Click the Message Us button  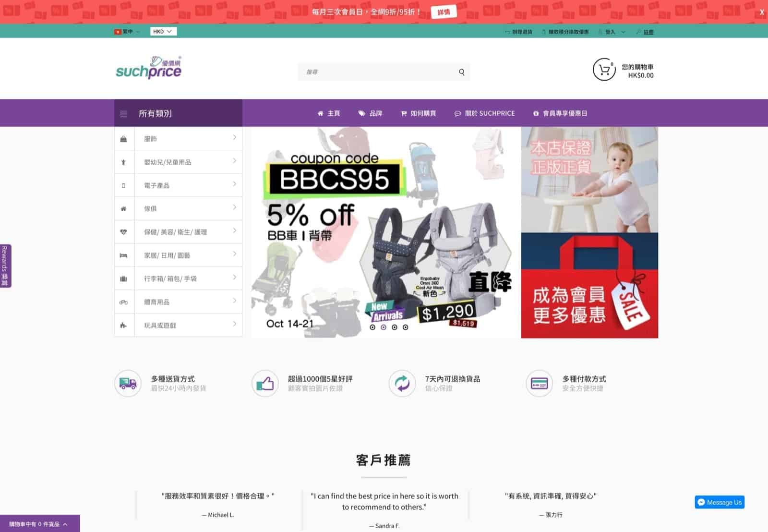720,502
